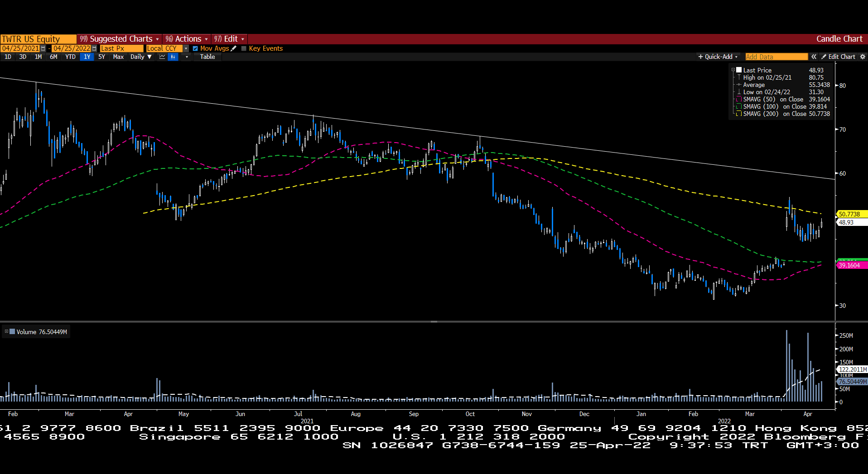Open the Quick-Add dropdown
The width and height of the screenshot is (868, 474).
pyautogui.click(x=718, y=57)
